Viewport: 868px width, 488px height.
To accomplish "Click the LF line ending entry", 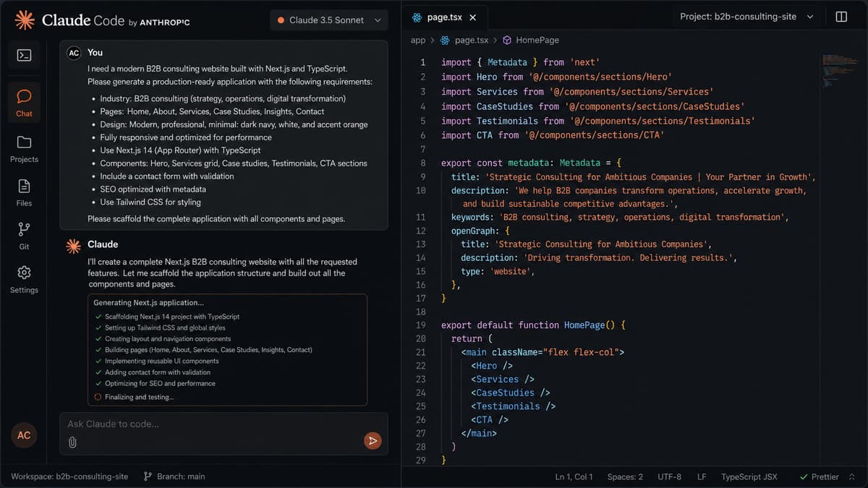I will tap(702, 477).
